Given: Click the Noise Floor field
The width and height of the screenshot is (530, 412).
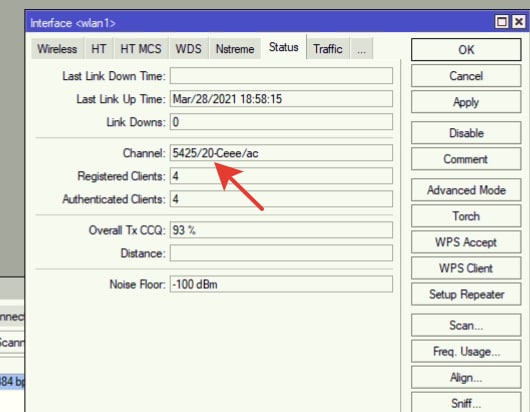Looking at the screenshot, I should click(x=281, y=284).
